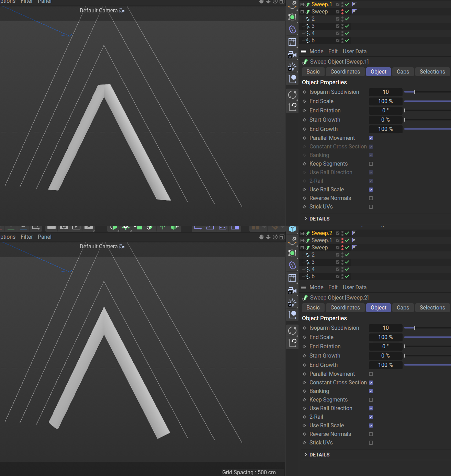Click the circular rotate-arrows icon beside Sweep.2 Isoparm Subdivision
The height and width of the screenshot is (476, 451).
click(x=292, y=331)
